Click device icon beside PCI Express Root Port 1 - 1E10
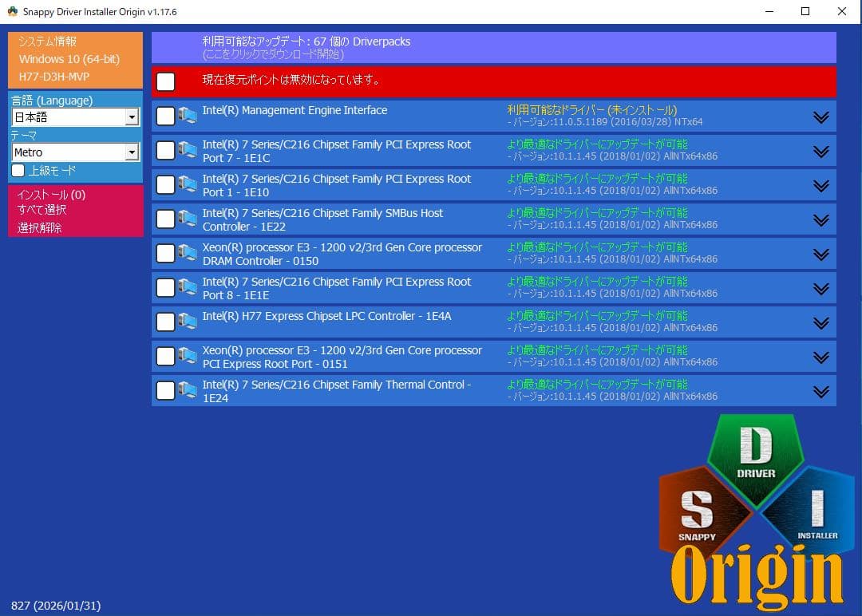 coord(188,184)
